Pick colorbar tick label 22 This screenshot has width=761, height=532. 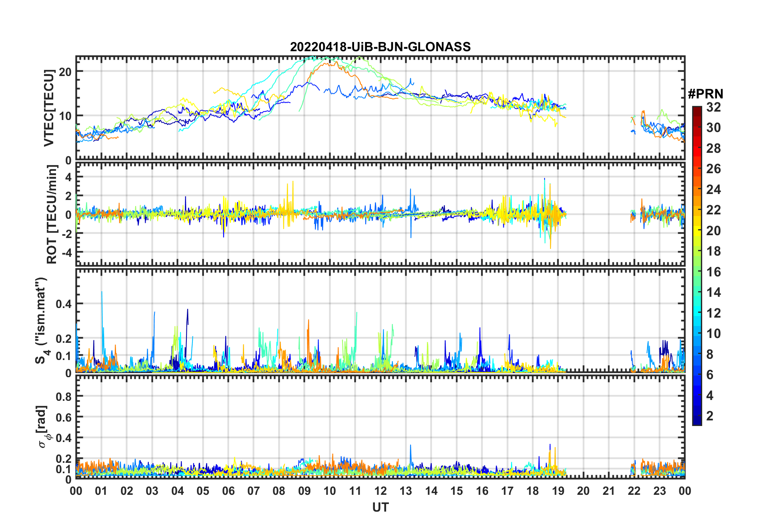714,210
